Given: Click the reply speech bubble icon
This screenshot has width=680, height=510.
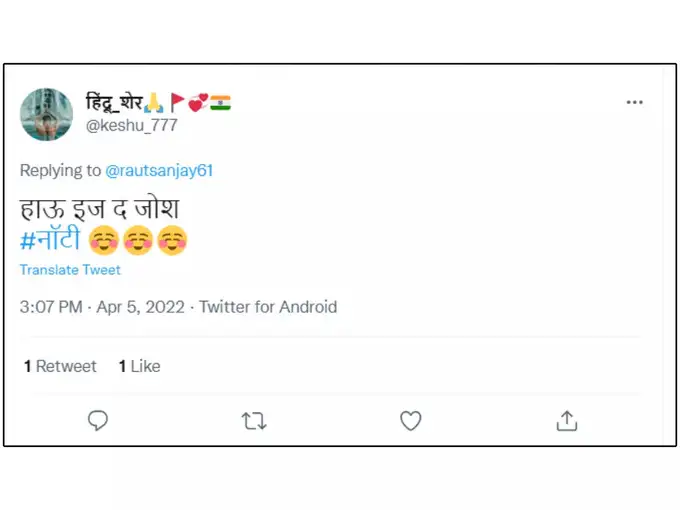Looking at the screenshot, I should pyautogui.click(x=98, y=421).
